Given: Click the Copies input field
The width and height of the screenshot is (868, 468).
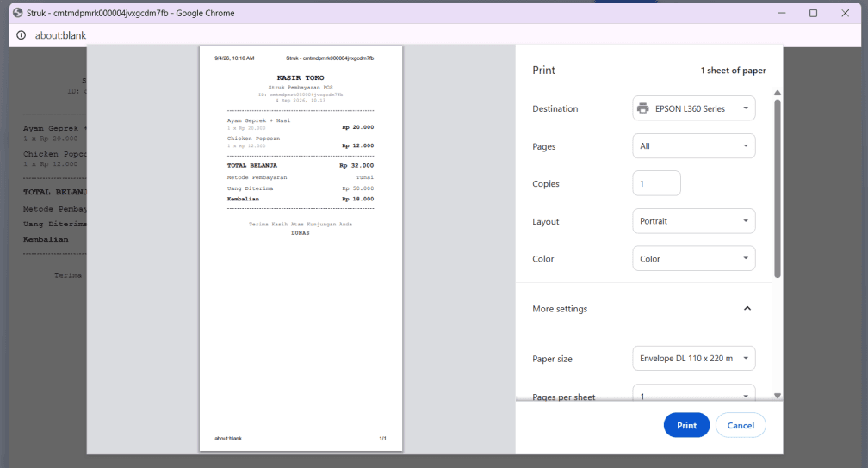Looking at the screenshot, I should (x=656, y=183).
